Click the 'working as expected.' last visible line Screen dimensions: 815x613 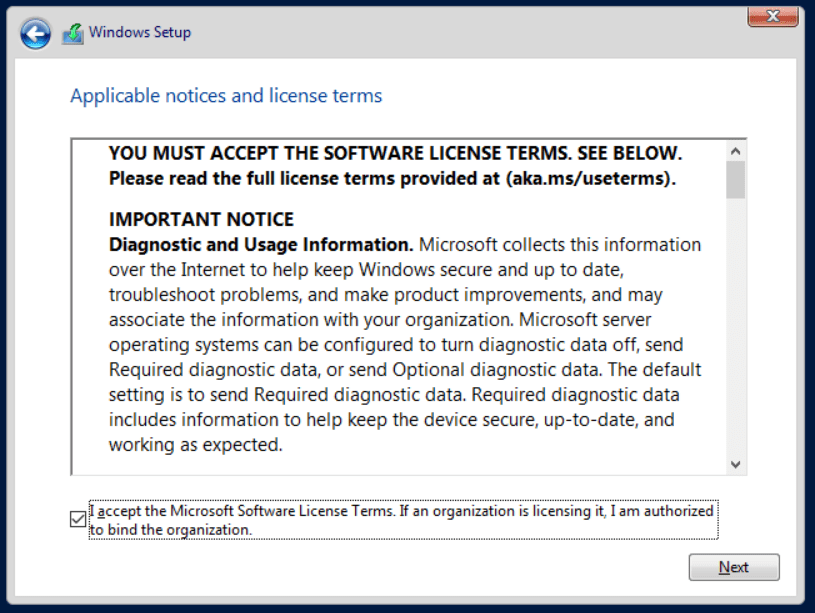194,445
